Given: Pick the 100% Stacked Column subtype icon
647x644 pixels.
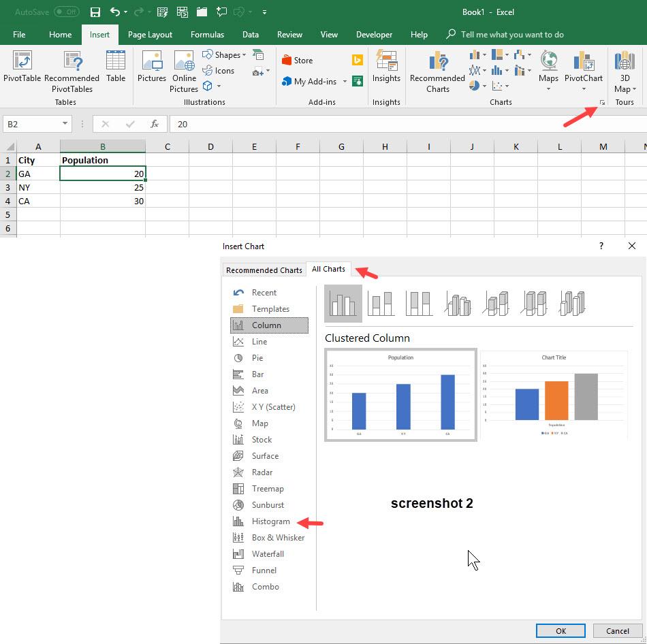Looking at the screenshot, I should (420, 304).
